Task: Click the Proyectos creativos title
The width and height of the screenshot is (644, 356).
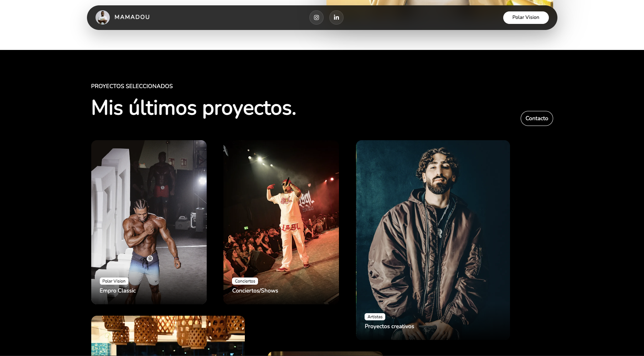Action: 390,326
